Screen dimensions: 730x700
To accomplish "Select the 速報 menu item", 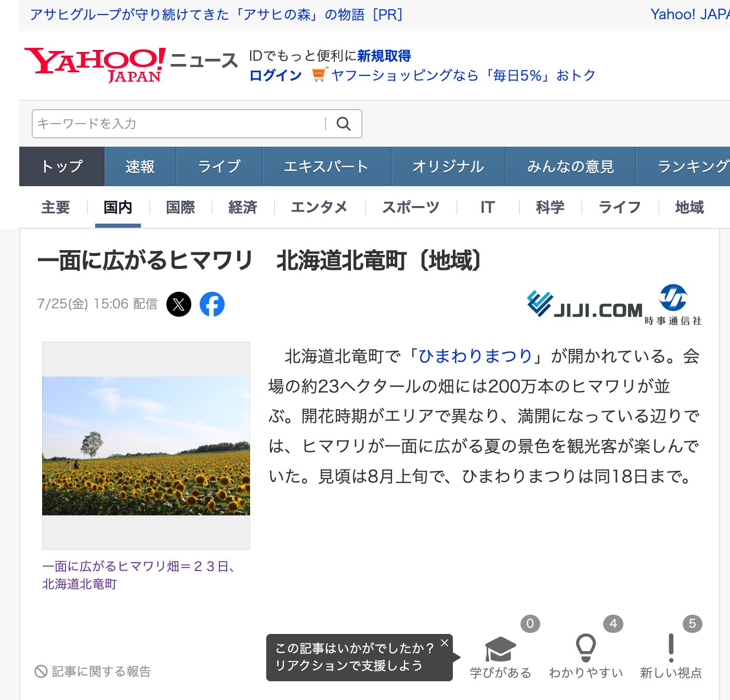I will click(x=140, y=166).
